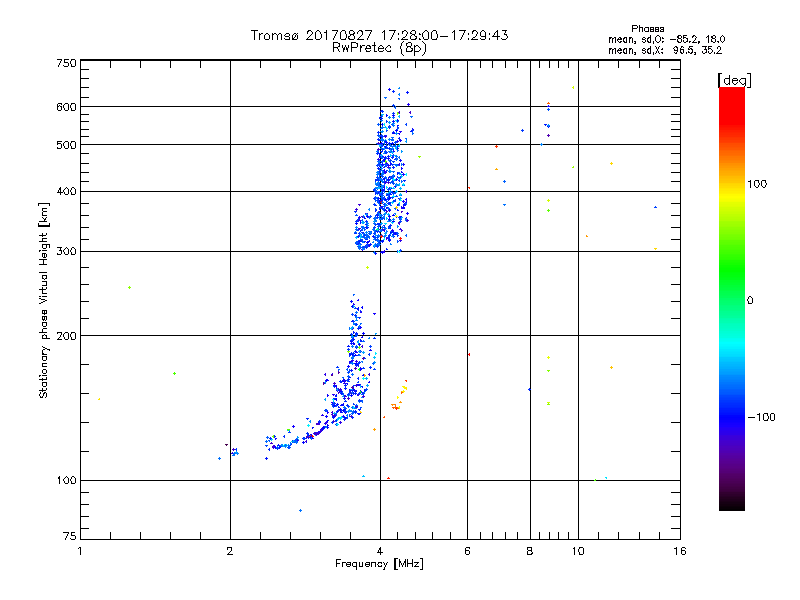Image resolution: width=800 pixels, height=600 pixels.
Task: Click the 'RwPretec (8p)' subtitle
Action: coord(379,48)
